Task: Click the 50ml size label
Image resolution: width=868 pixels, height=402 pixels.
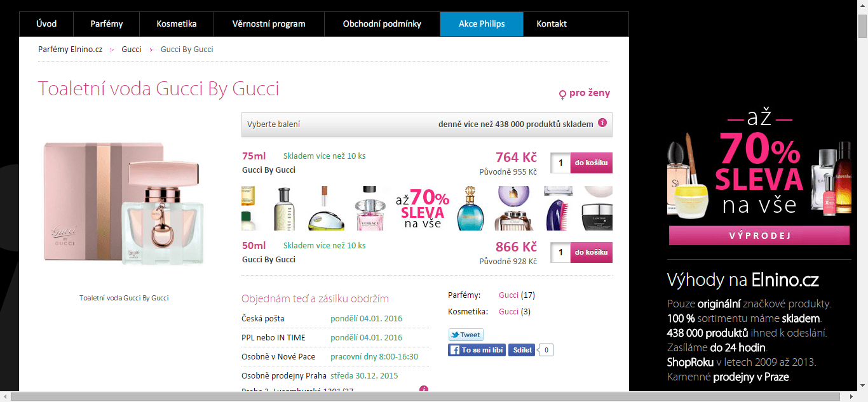Action: pyautogui.click(x=254, y=245)
